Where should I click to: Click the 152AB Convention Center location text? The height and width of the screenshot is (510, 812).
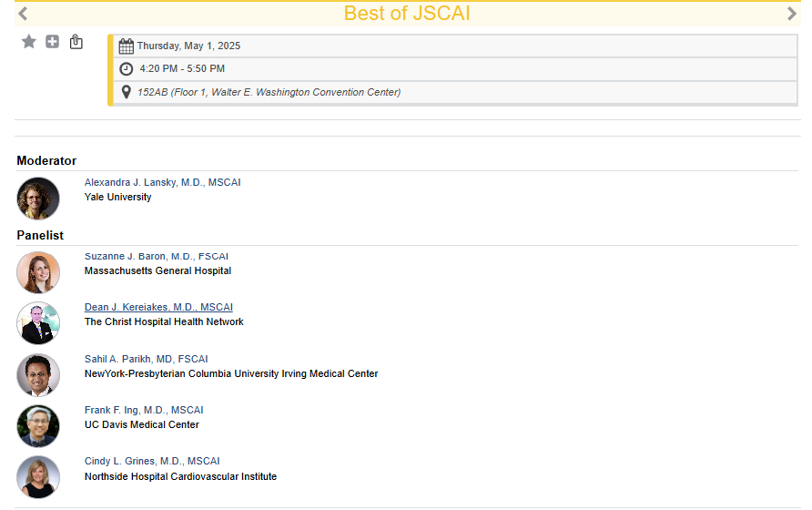(269, 92)
